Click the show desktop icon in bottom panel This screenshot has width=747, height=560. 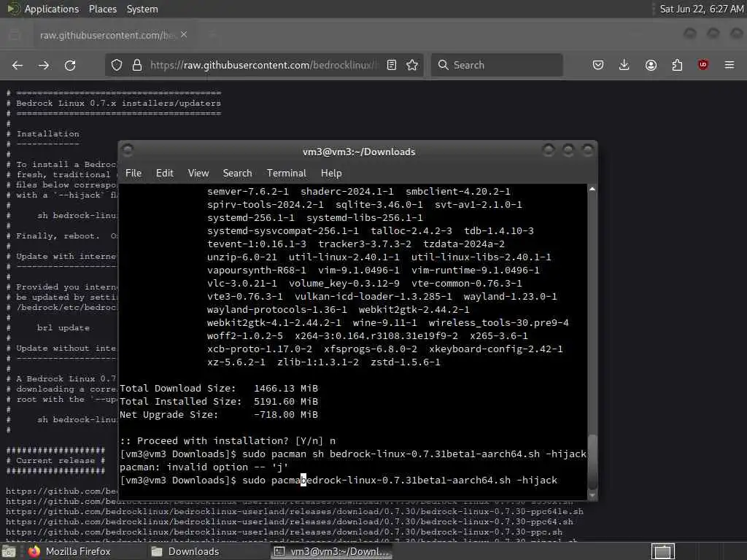9,552
